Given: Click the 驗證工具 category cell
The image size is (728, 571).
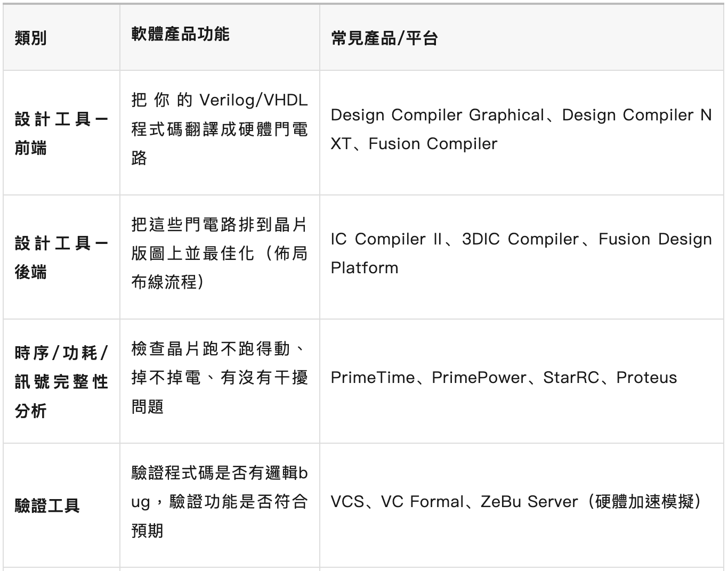Looking at the screenshot, I should [47, 505].
